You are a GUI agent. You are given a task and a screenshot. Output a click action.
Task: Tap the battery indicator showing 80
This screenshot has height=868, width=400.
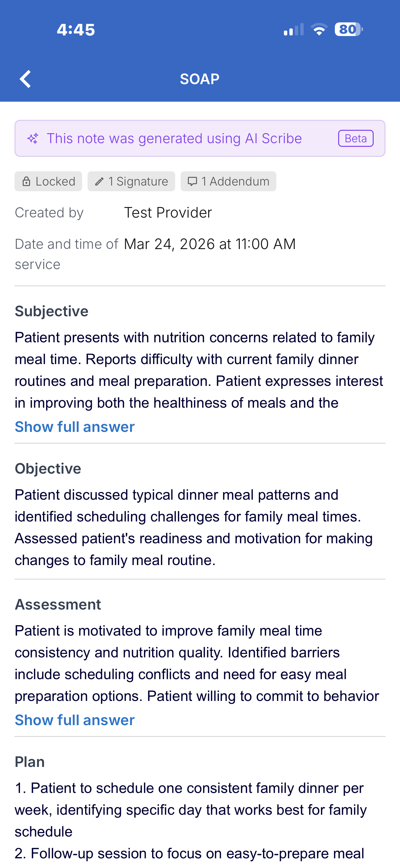(348, 29)
